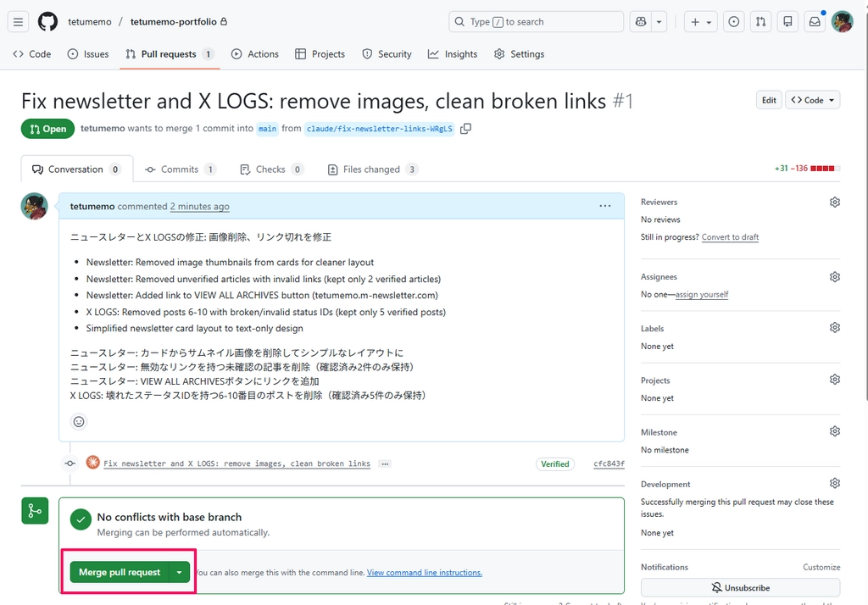The image size is (868, 605).
Task: Go to GitHub home via Octocat logo
Action: click(x=47, y=21)
